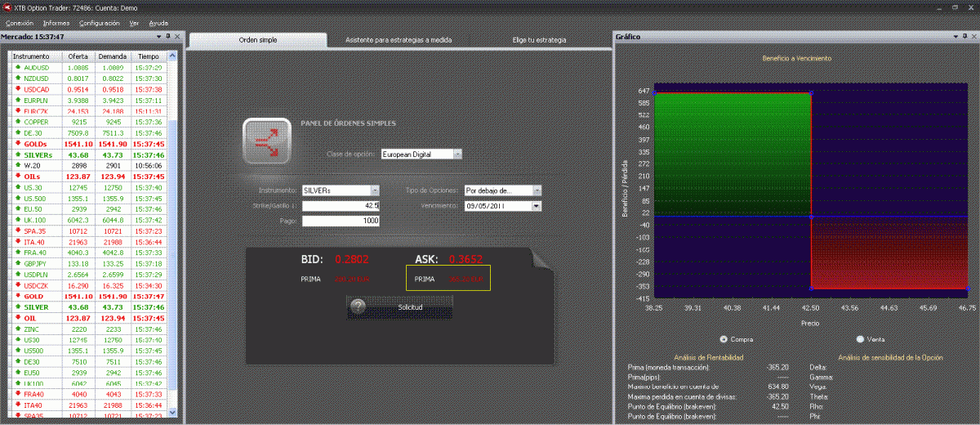This screenshot has height=425, width=980.
Task: Click the Solicitud button
Action: point(399,307)
